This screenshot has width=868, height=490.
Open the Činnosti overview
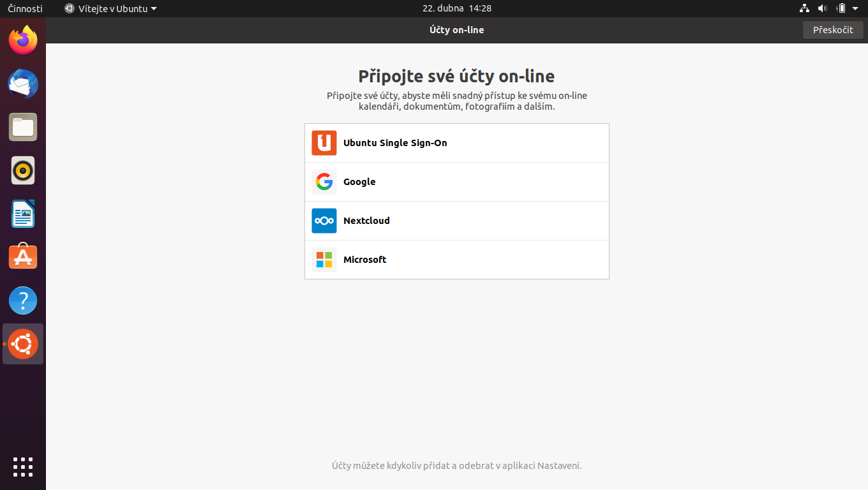[25, 8]
